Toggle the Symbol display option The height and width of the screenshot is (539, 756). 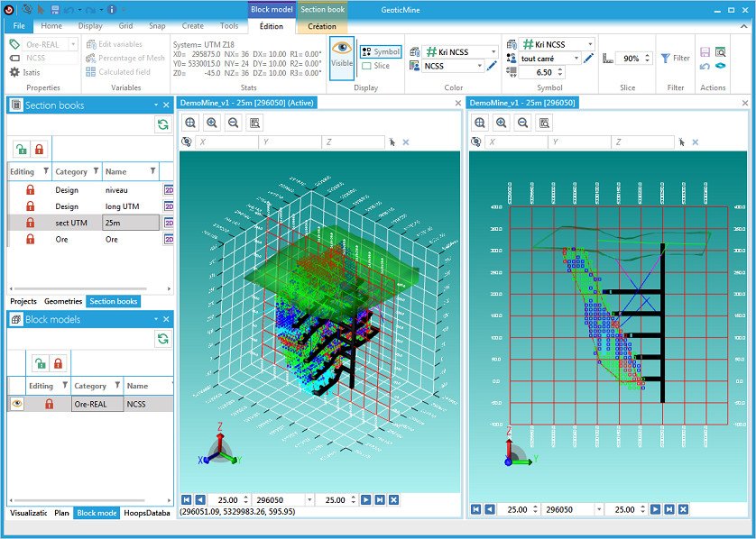pyautogui.click(x=381, y=51)
